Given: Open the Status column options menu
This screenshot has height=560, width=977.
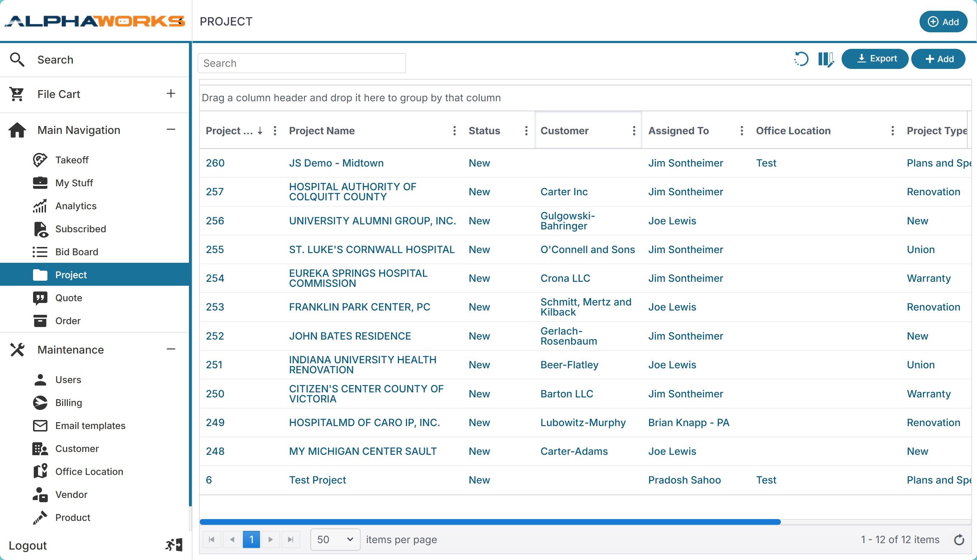Looking at the screenshot, I should pos(526,131).
